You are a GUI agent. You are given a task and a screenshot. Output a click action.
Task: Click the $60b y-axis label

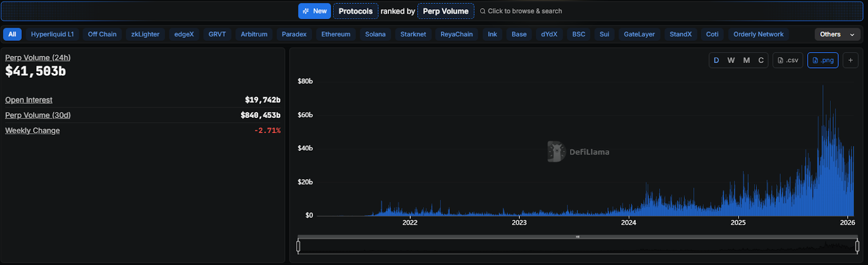pyautogui.click(x=305, y=115)
